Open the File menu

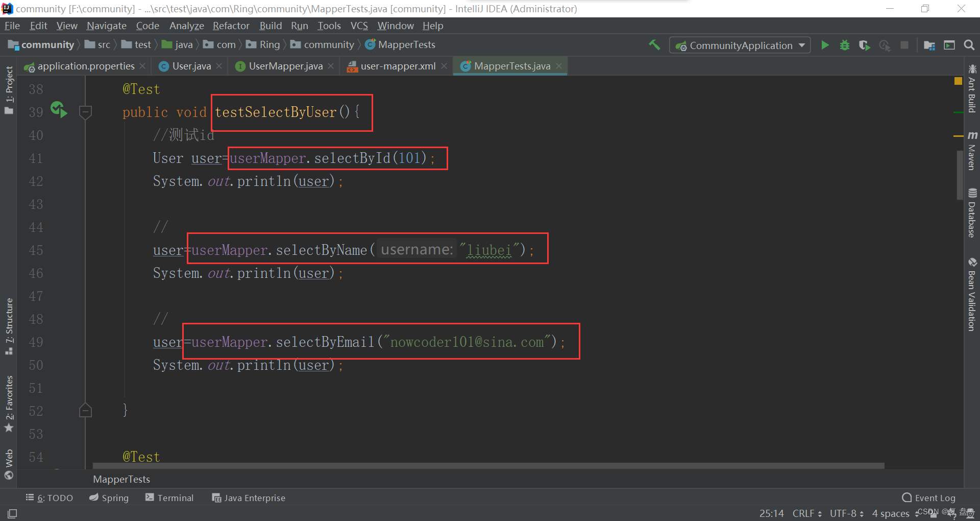(x=12, y=26)
